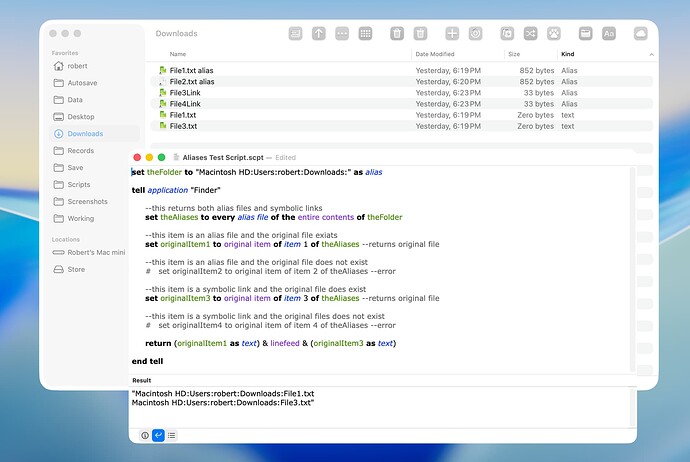
Task: Click the plus icon in Finder toolbar
Action: click(452, 33)
